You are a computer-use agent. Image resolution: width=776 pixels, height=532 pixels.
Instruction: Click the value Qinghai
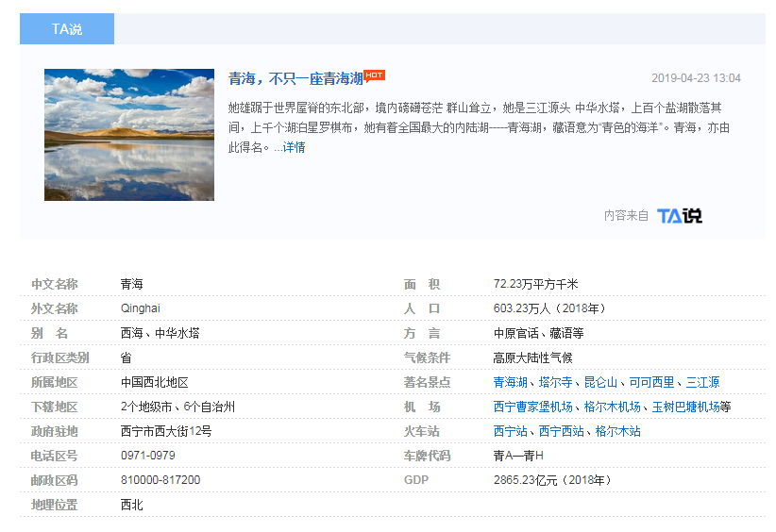coord(141,308)
